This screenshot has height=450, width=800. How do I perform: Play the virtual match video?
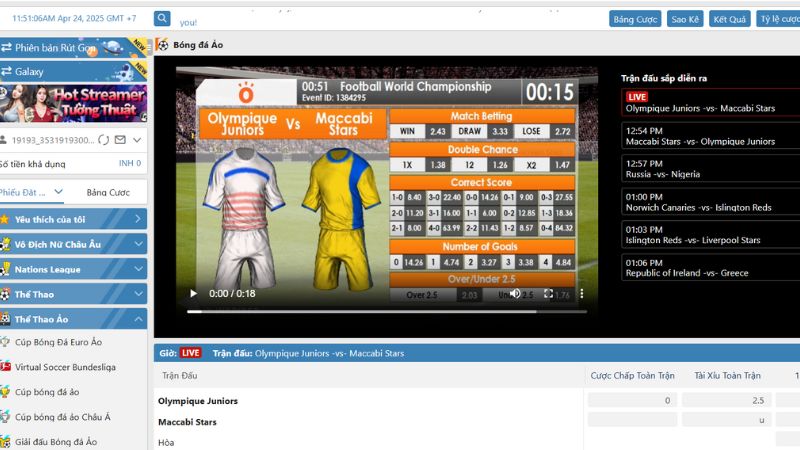tap(193, 293)
